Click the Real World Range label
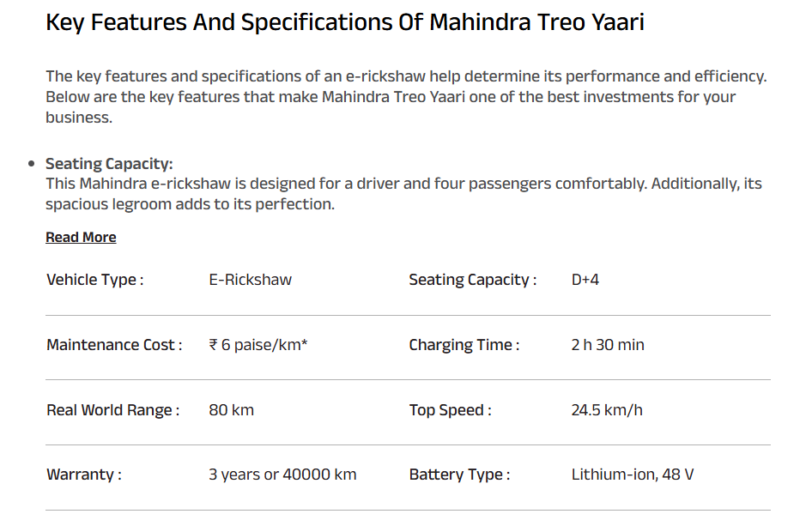The image size is (812, 520). tap(113, 410)
